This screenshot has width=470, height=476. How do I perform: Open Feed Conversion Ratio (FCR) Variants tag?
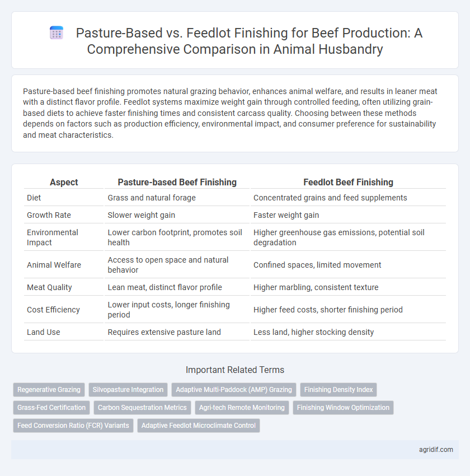tap(73, 425)
